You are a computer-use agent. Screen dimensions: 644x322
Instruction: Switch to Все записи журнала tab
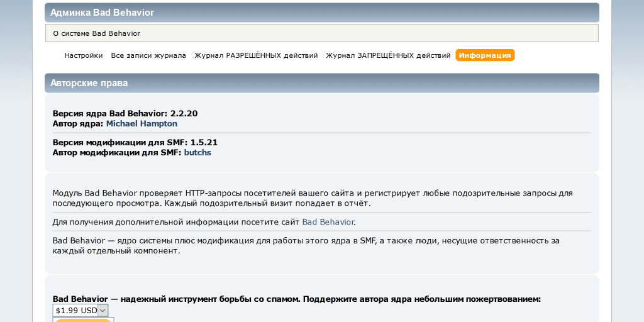point(148,55)
